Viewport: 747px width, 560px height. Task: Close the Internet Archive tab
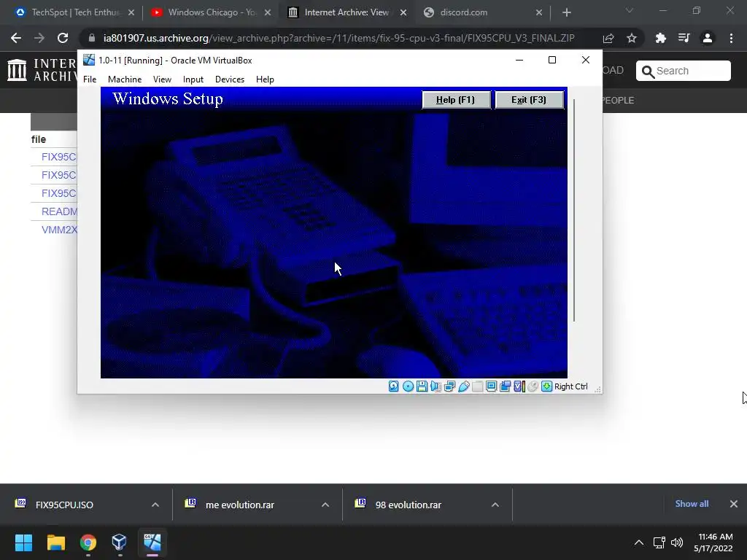pyautogui.click(x=403, y=13)
